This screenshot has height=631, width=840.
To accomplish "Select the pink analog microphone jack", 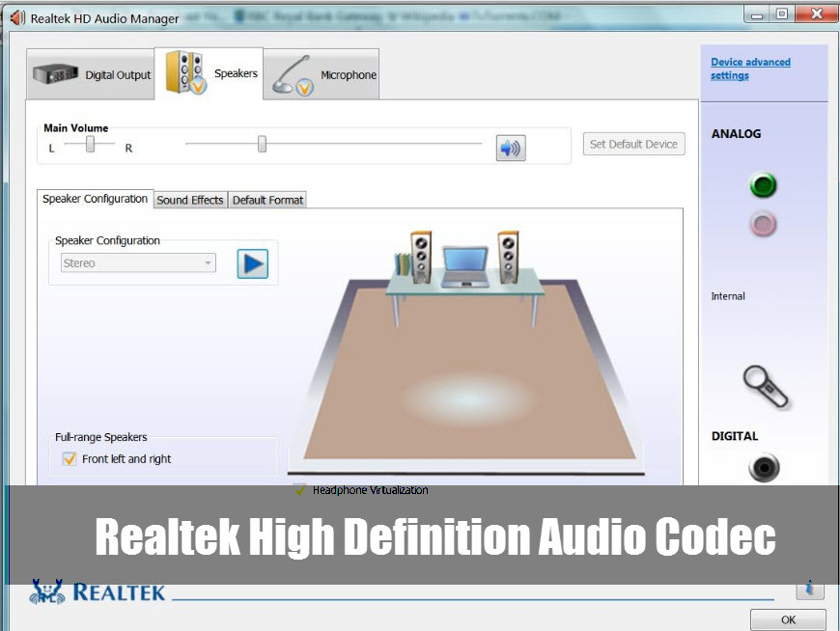I will [763, 224].
